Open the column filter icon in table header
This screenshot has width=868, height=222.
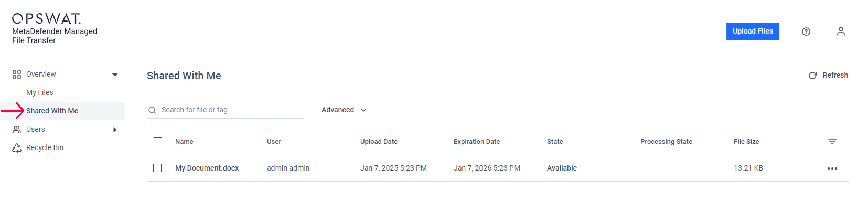[x=832, y=141]
